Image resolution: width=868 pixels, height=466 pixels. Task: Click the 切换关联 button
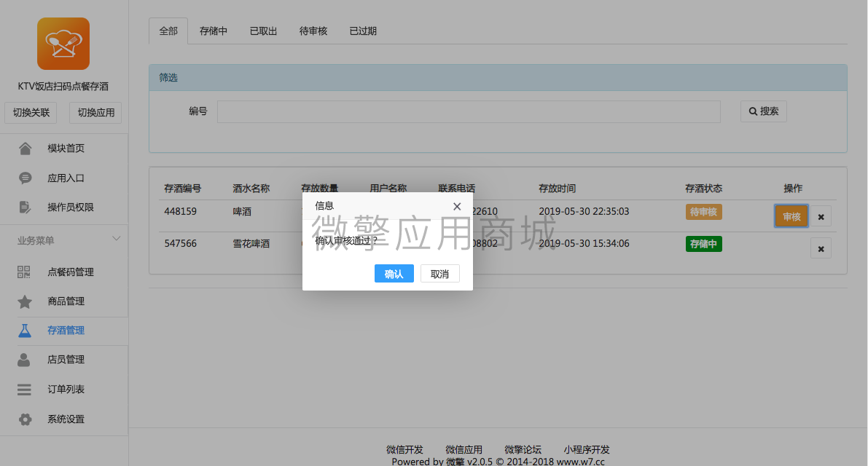[x=31, y=113]
